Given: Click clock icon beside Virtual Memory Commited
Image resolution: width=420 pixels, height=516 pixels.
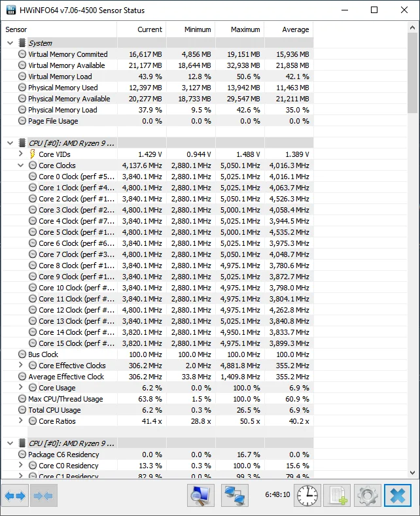Looking at the screenshot, I should (x=22, y=54).
